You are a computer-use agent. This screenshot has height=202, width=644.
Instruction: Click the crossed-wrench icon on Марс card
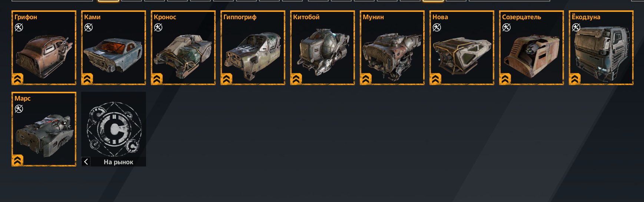[x=19, y=109]
